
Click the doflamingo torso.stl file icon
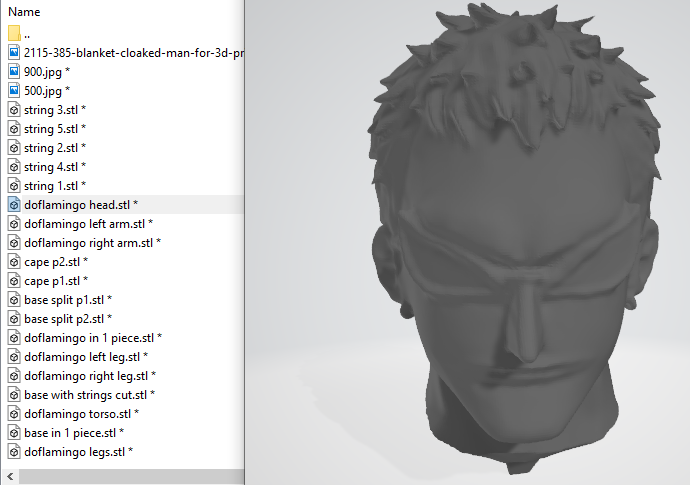[x=14, y=413]
